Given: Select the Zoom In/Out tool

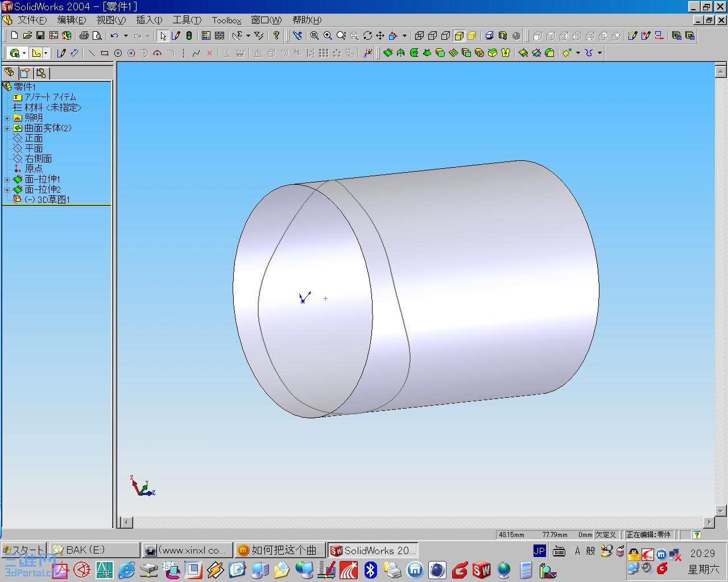Looking at the screenshot, I should (x=341, y=36).
